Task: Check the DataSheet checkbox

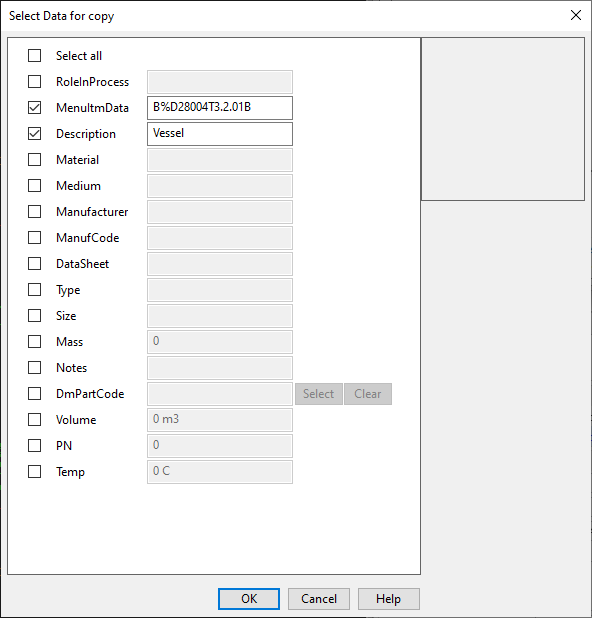Action: tap(34, 264)
